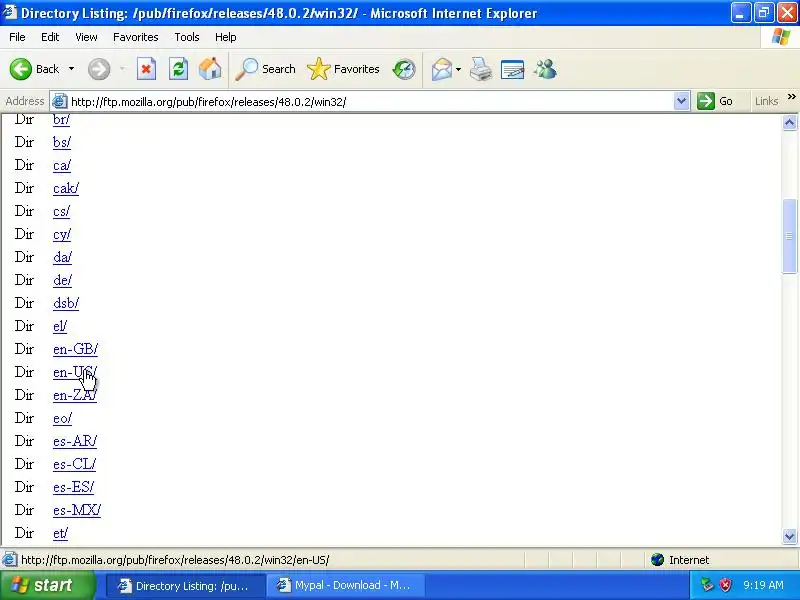Open the View menu

pyautogui.click(x=86, y=37)
